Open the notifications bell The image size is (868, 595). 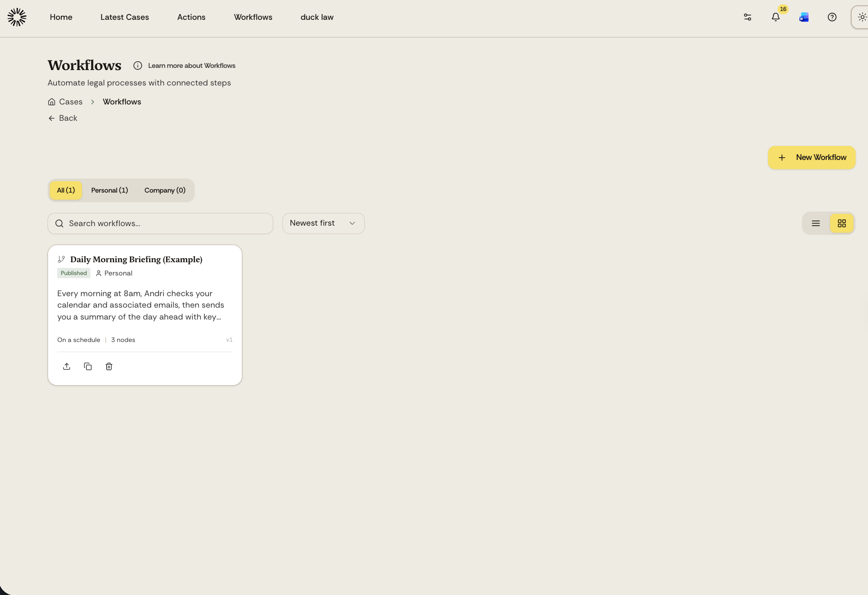(x=776, y=17)
